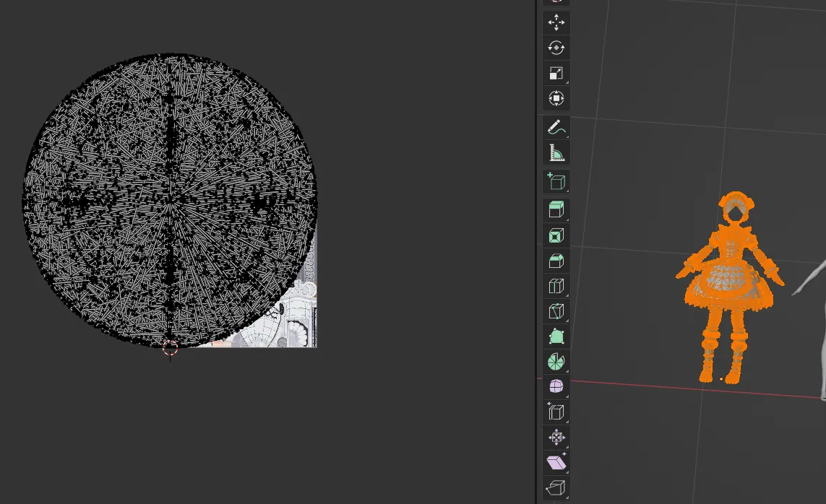826x504 pixels.
Task: Select the Scale tool
Action: tap(556, 73)
